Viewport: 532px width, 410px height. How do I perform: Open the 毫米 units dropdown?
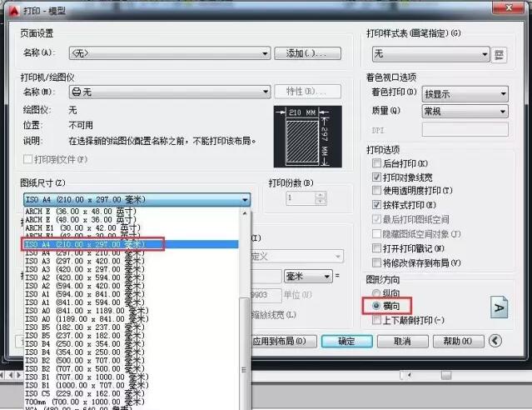[308, 277]
